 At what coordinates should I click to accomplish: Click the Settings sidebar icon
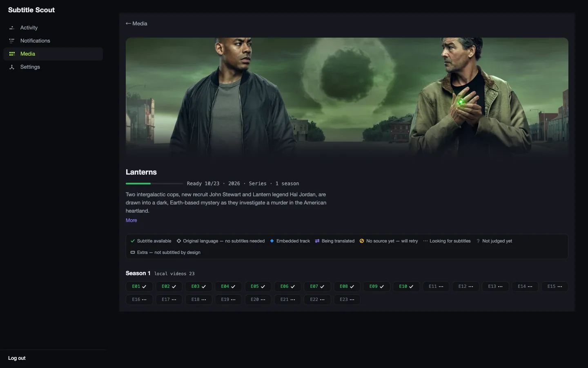click(x=12, y=67)
